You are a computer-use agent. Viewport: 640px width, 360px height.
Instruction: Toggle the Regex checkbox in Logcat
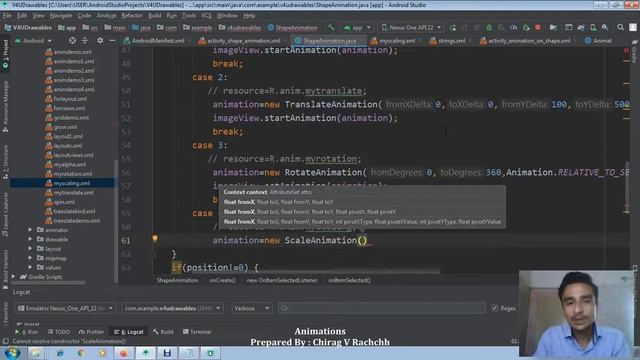coord(495,308)
